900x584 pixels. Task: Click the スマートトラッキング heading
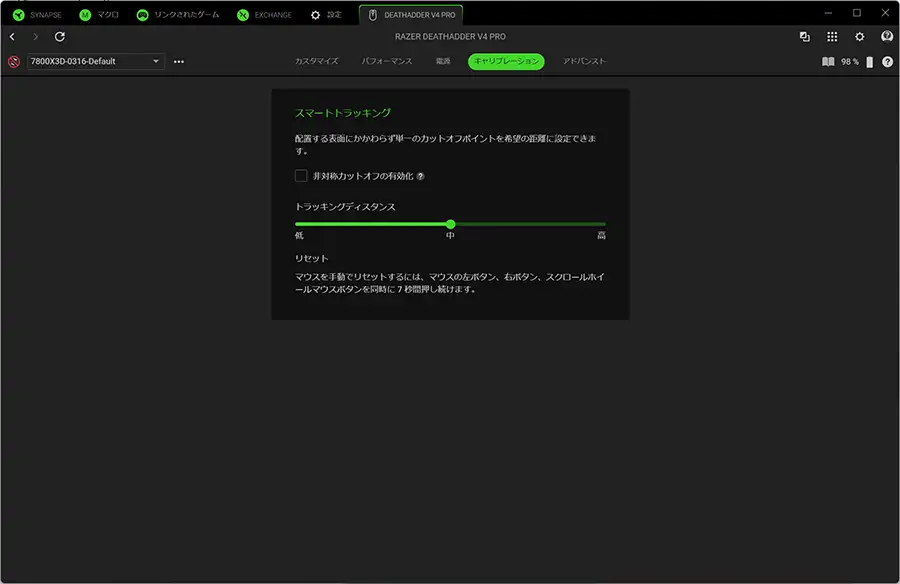(343, 113)
